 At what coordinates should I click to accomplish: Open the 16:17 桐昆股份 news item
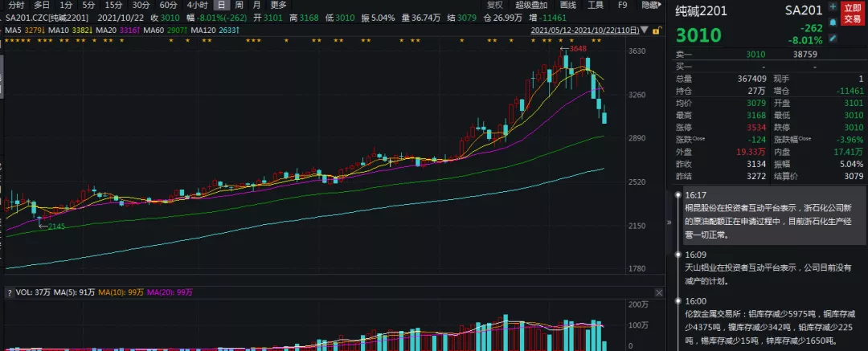click(775, 215)
